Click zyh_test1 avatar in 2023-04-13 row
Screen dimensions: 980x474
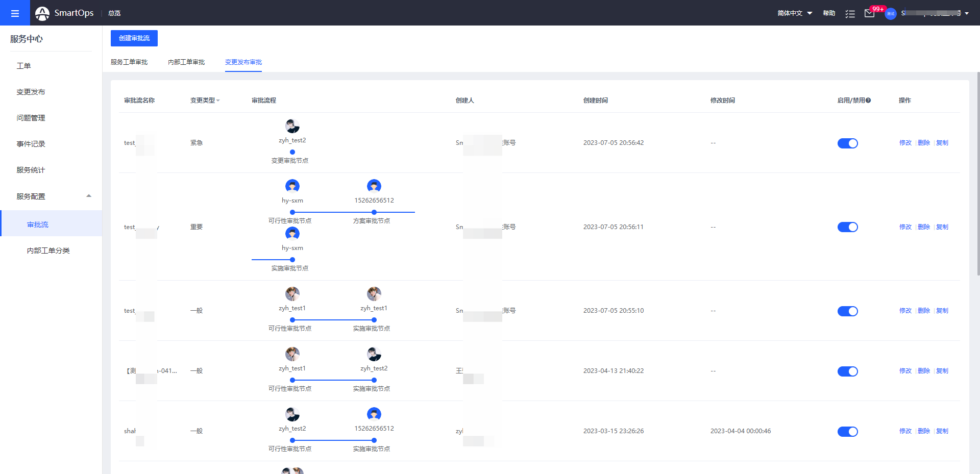pyautogui.click(x=292, y=354)
